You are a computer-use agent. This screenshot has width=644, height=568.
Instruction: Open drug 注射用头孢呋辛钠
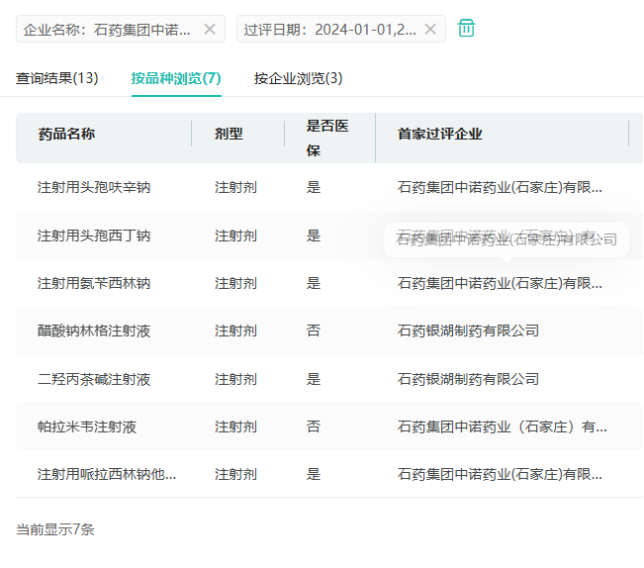tap(94, 187)
